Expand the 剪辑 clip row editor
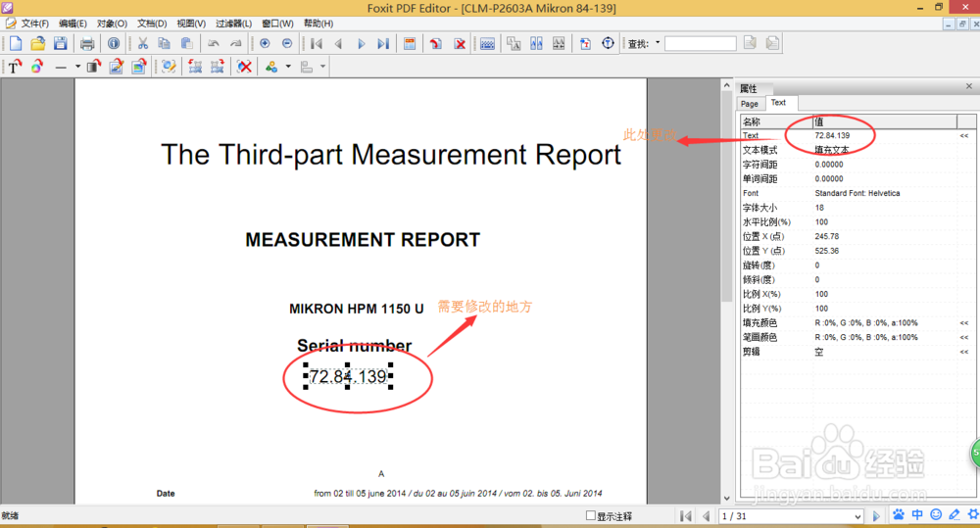 [964, 352]
